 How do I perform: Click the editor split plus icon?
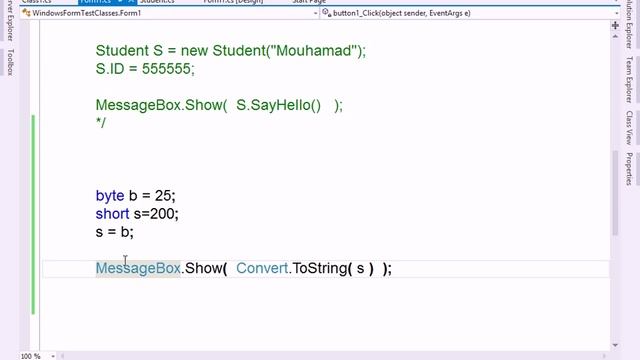click(x=615, y=26)
